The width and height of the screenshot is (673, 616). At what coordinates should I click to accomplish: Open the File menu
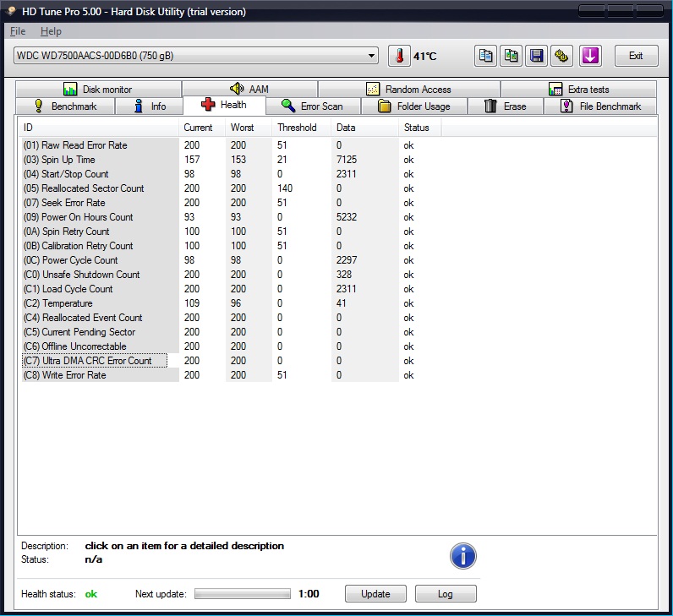click(x=18, y=31)
